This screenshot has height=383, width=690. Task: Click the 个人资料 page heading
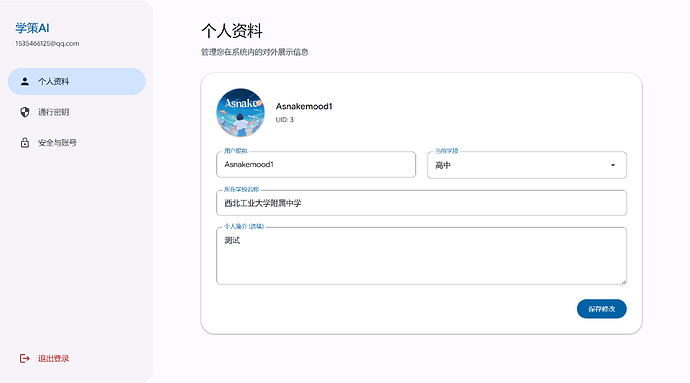tap(231, 31)
